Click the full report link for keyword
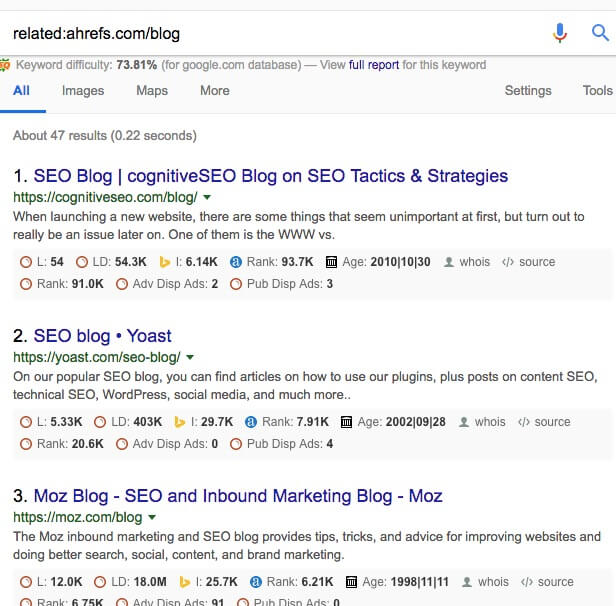This screenshot has height=606, width=616. point(374,65)
